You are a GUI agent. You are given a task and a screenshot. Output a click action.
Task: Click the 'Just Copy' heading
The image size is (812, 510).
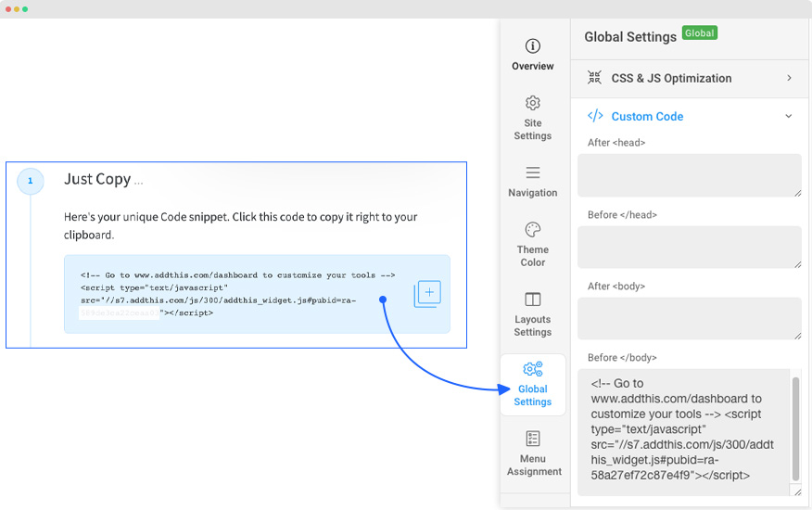click(x=97, y=179)
